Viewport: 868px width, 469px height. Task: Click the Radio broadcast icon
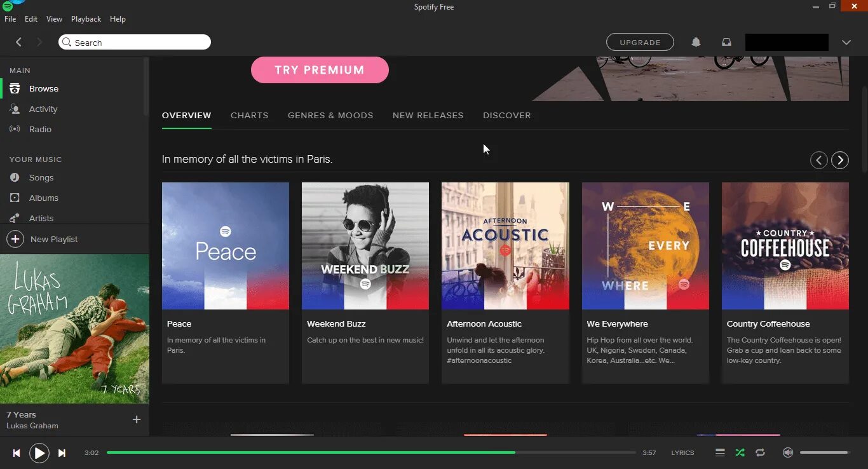(15, 130)
